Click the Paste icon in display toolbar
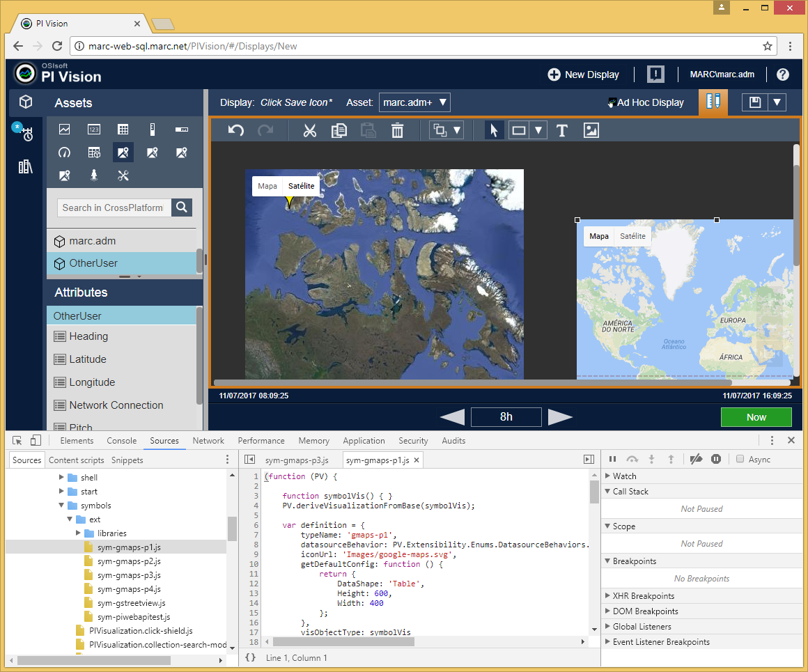This screenshot has height=672, width=808. point(368,130)
